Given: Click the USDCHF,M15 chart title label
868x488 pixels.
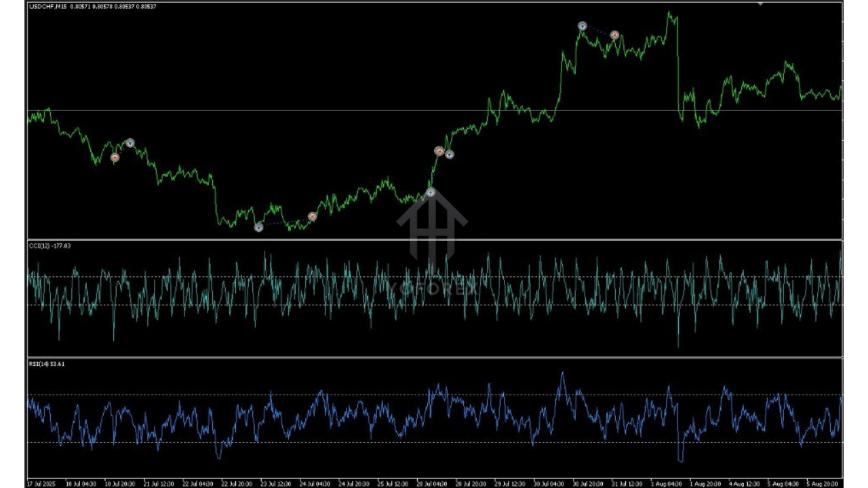Looking at the screenshot, I should point(47,6).
